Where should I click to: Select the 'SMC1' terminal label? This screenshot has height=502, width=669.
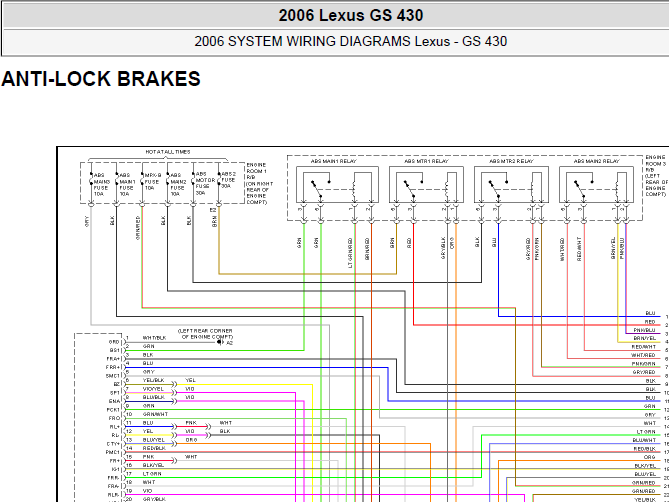113,376
